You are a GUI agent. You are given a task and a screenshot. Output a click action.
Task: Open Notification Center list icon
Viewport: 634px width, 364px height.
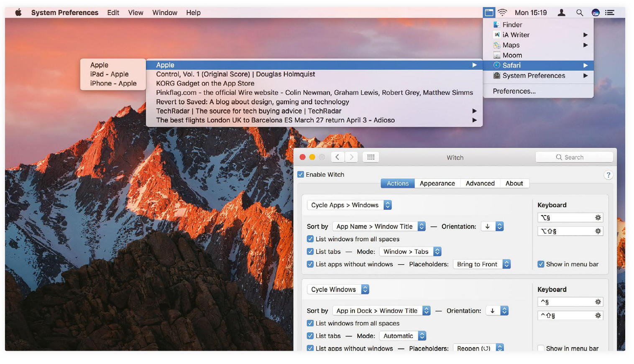(x=610, y=13)
